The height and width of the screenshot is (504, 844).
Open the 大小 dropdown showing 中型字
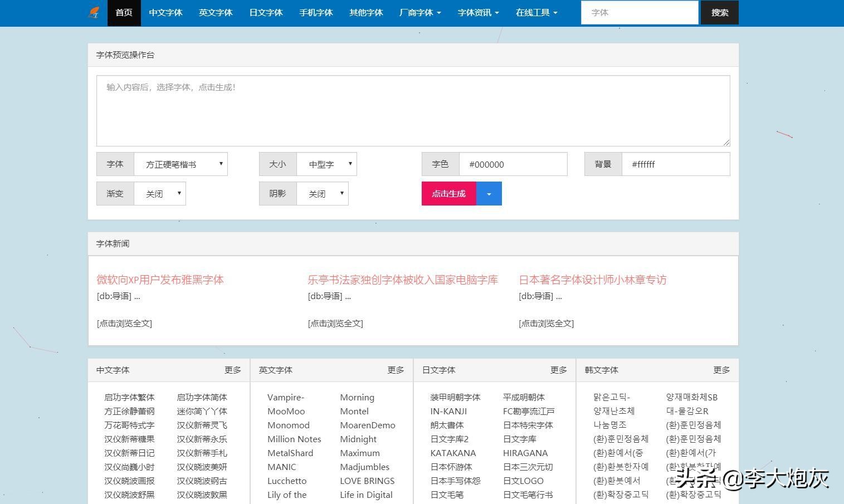pyautogui.click(x=328, y=164)
